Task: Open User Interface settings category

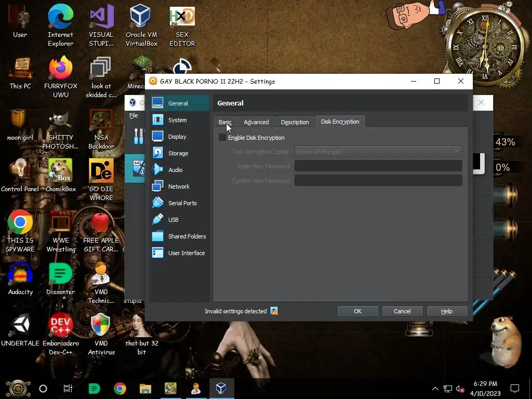Action: point(179,253)
